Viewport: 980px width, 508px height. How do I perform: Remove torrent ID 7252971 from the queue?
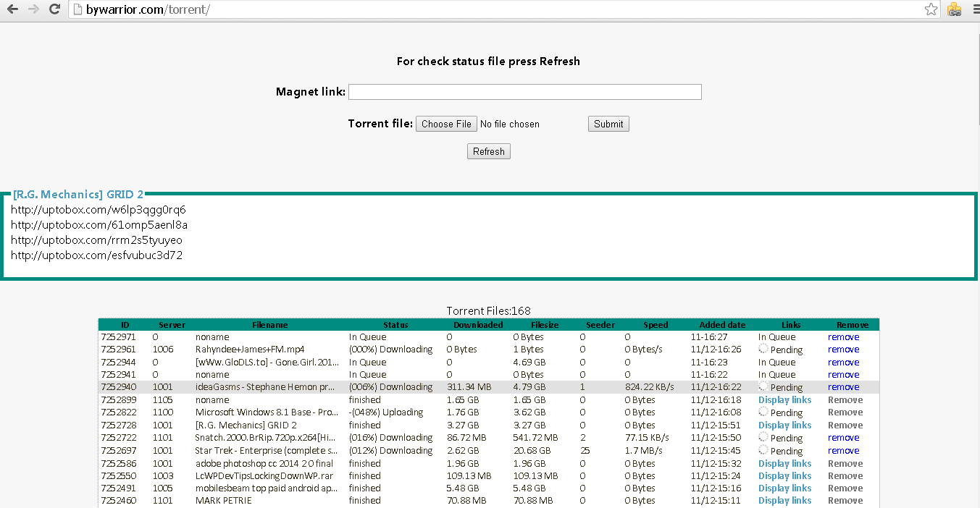pos(843,337)
